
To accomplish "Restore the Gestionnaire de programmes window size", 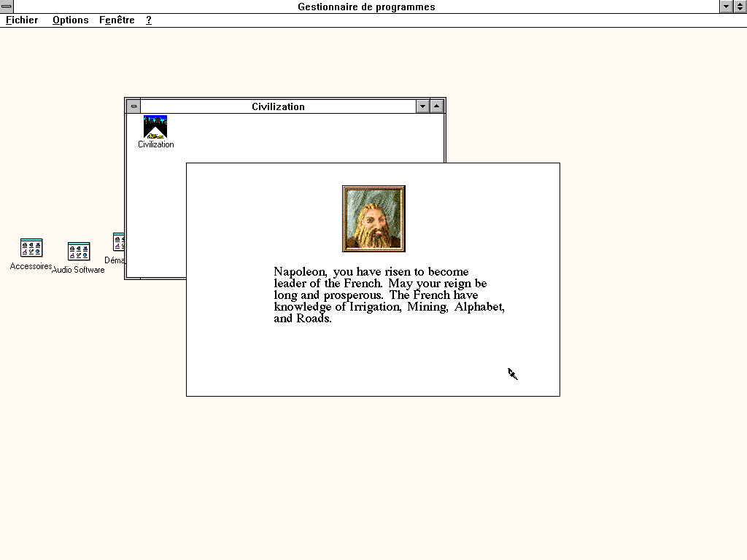I will [x=740, y=7].
